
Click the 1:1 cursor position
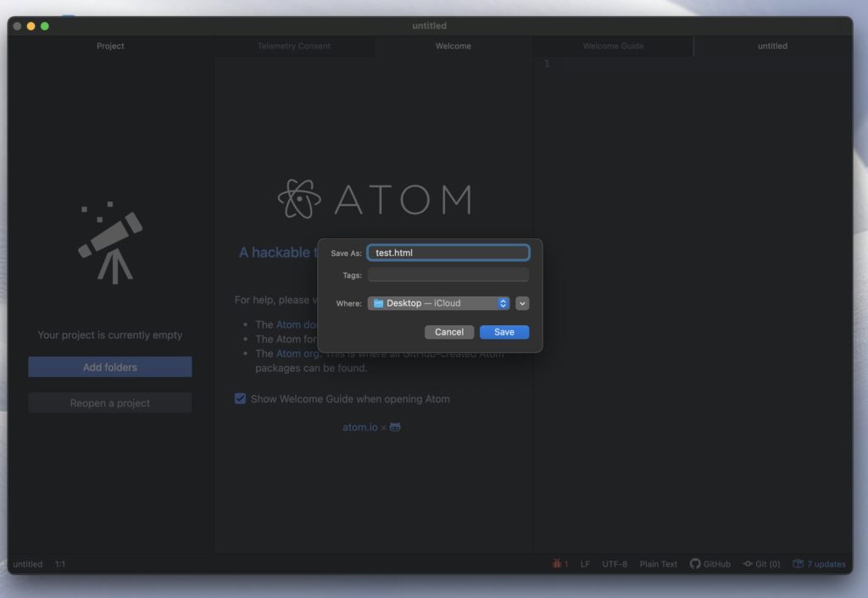(x=60, y=564)
